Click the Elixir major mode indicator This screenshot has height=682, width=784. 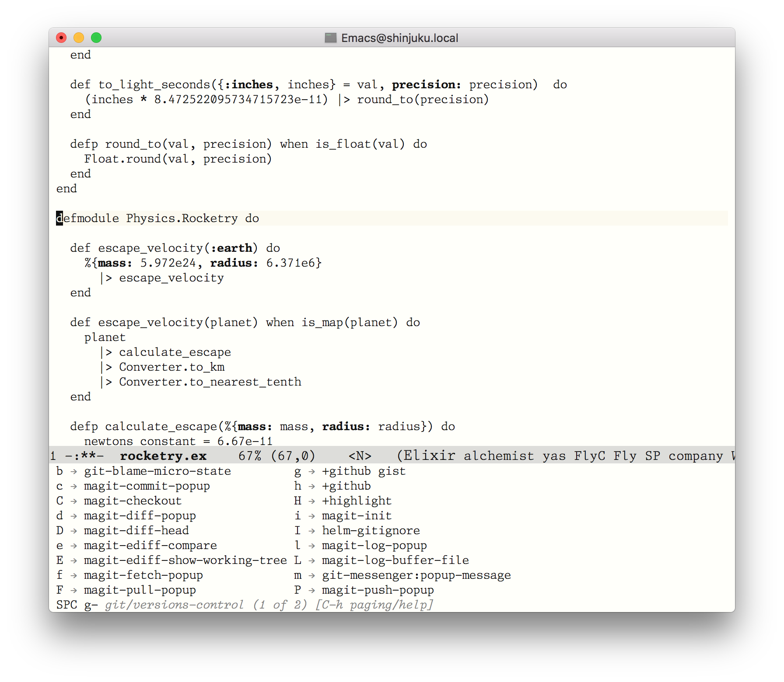pos(429,456)
